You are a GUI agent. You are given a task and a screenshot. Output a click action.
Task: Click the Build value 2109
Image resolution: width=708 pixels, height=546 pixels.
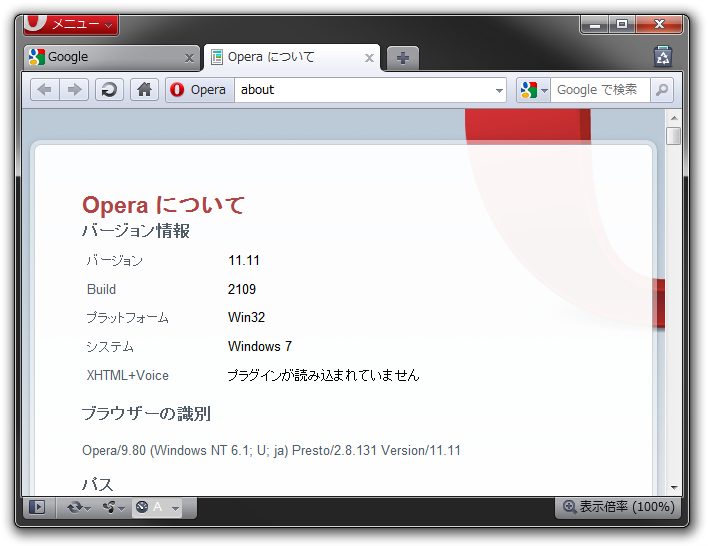coord(242,289)
